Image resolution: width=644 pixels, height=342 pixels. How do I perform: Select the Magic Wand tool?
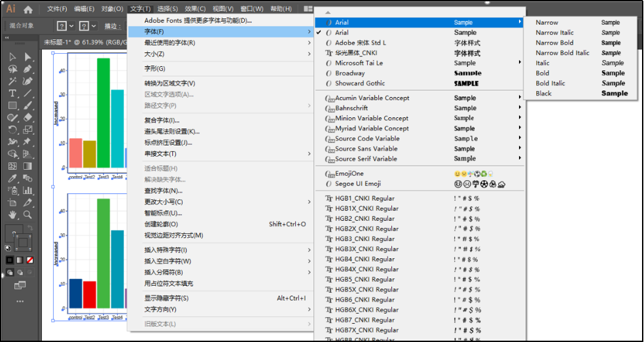12,81
